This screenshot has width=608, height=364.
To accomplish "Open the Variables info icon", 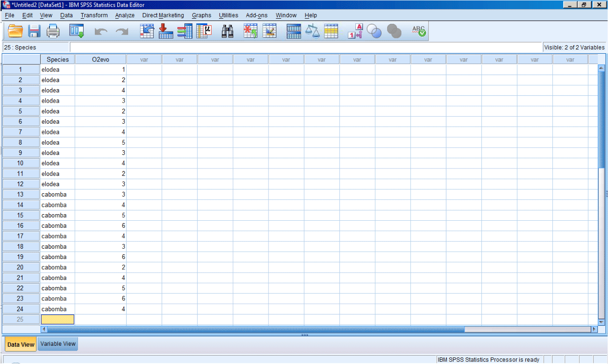I will (x=185, y=31).
